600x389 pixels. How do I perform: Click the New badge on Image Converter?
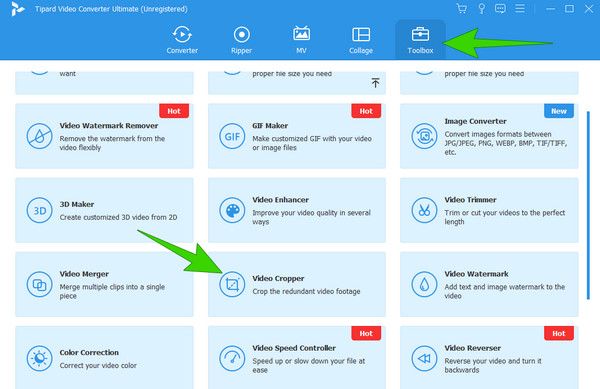pyautogui.click(x=559, y=111)
